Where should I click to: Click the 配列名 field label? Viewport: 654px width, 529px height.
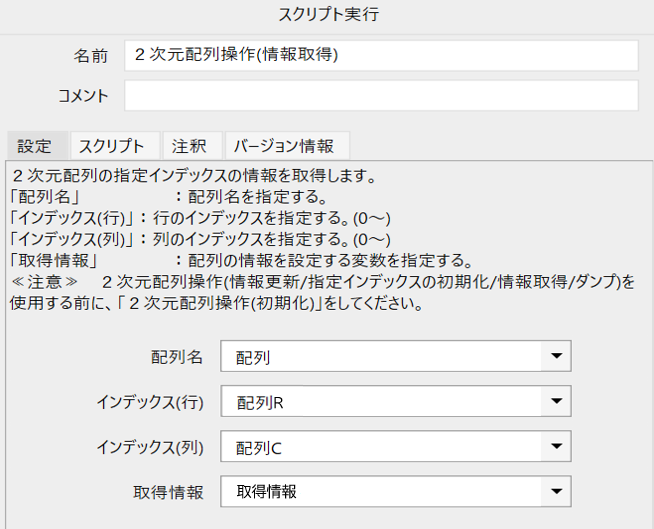[x=177, y=357]
